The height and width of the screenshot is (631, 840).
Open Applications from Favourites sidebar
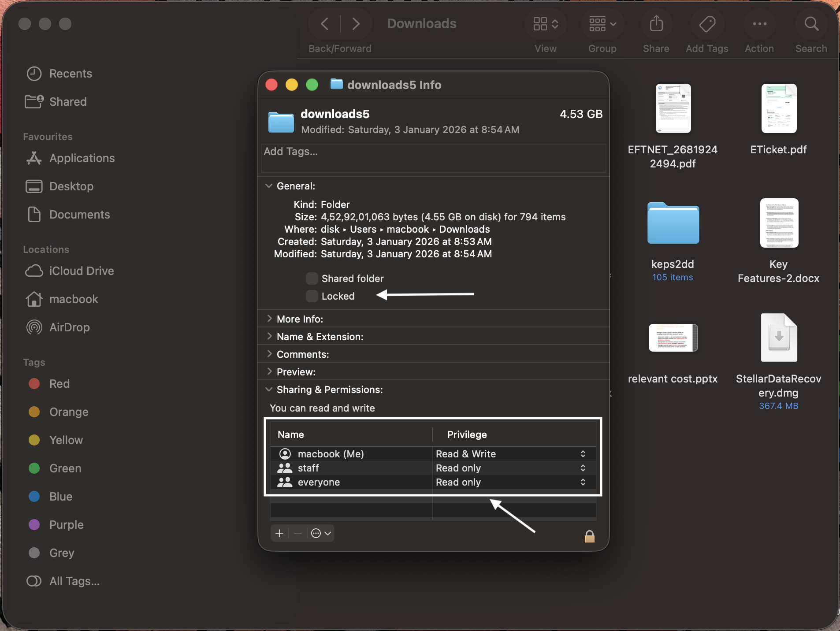click(x=82, y=158)
